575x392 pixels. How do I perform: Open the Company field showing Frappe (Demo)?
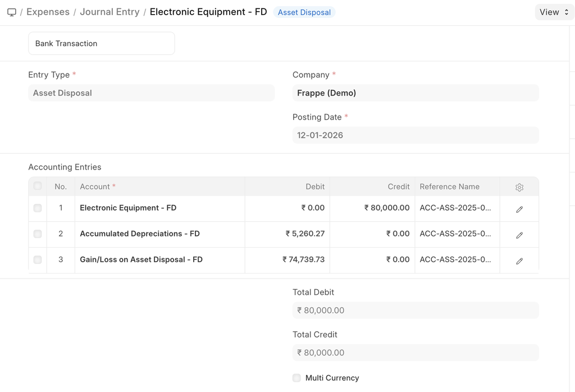(x=415, y=93)
